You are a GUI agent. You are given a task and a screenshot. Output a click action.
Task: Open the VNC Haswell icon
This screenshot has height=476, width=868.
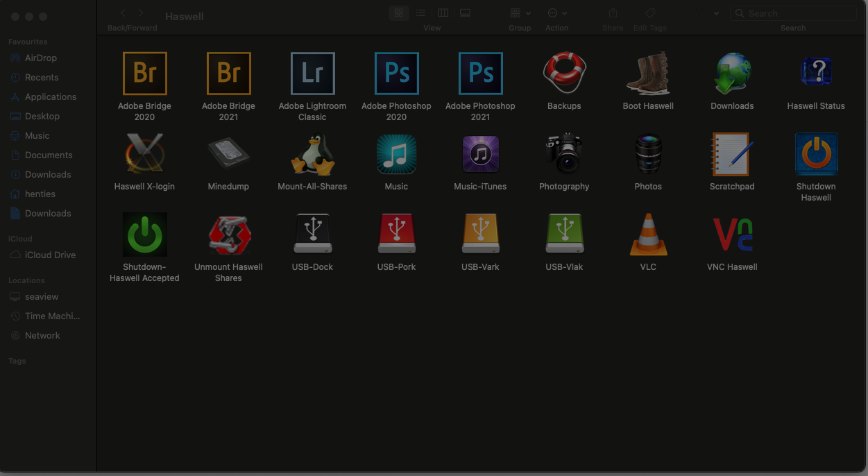coord(732,235)
